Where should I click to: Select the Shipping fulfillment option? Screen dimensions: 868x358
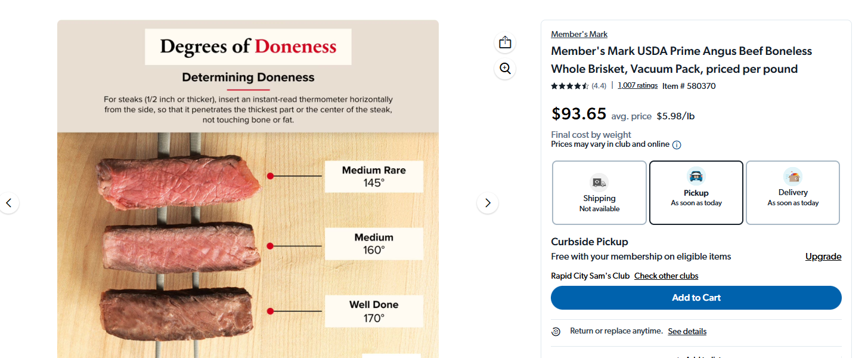[599, 193]
